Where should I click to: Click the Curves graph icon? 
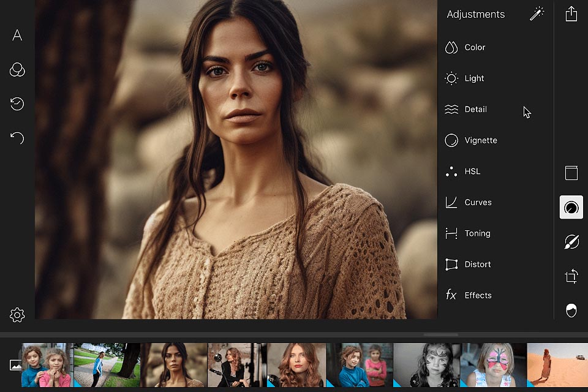pyautogui.click(x=451, y=202)
